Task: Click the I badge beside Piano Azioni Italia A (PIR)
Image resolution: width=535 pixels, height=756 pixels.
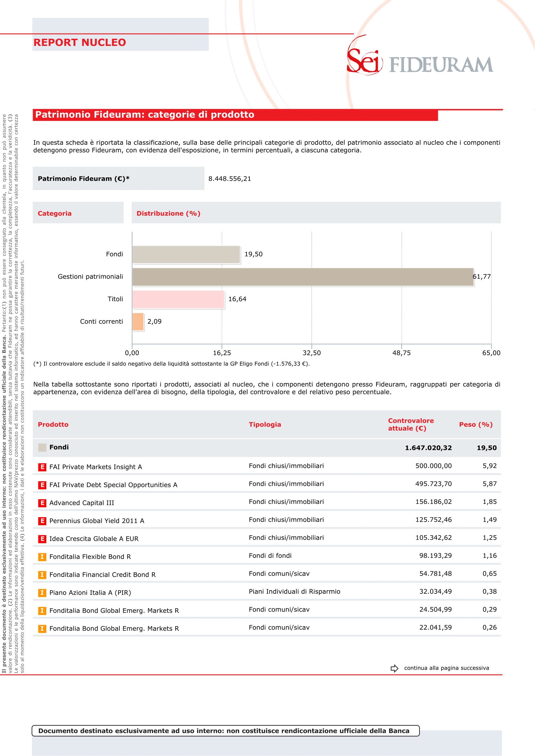Action: point(42,593)
